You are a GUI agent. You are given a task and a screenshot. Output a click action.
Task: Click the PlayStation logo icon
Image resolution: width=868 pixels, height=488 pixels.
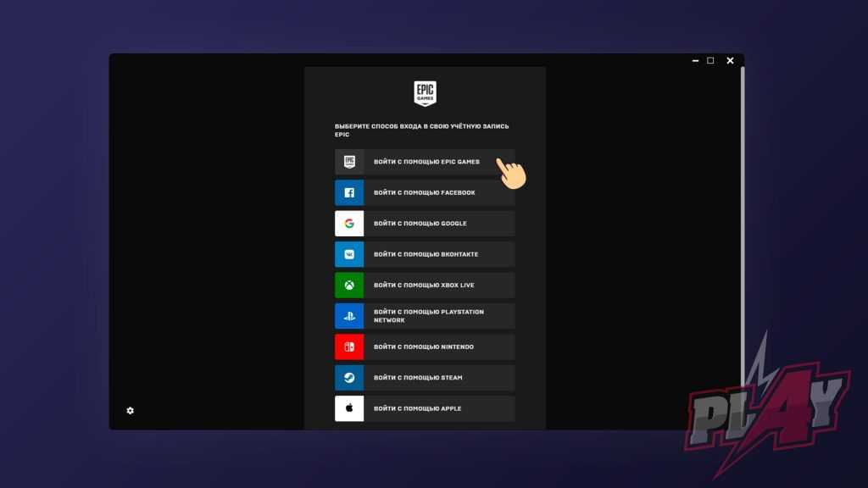click(x=349, y=316)
